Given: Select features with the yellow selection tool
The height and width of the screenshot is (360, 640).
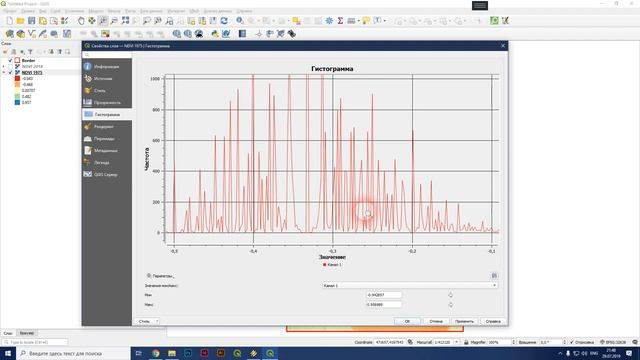Looking at the screenshot, I should click(296, 20).
